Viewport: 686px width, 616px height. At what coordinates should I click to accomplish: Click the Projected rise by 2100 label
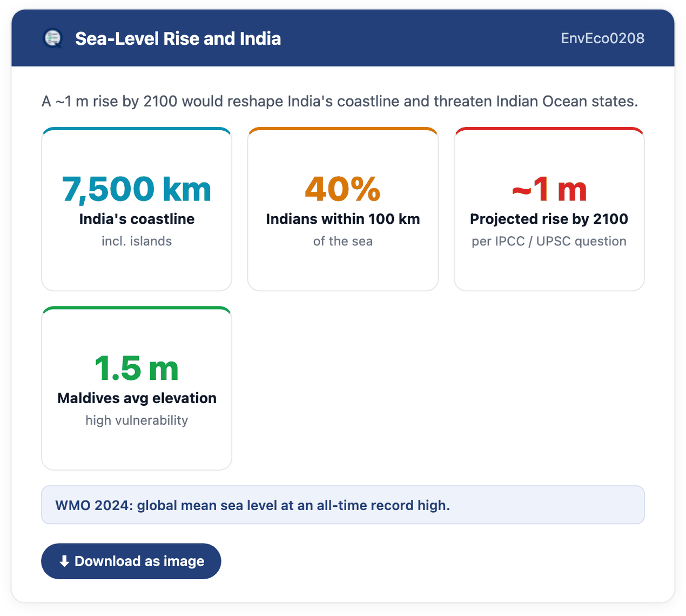point(549,219)
